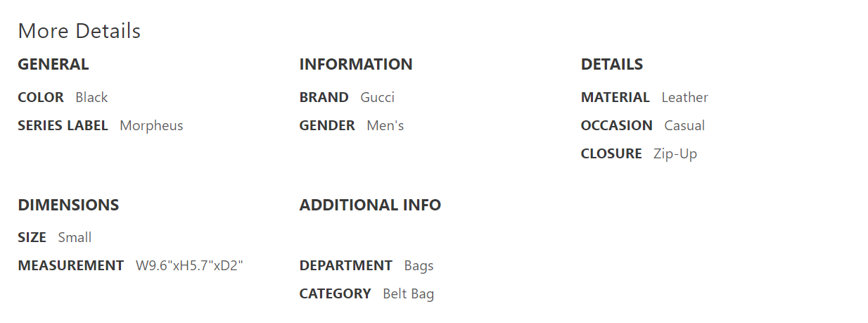The width and height of the screenshot is (868, 323).
Task: Click the ADDITIONAL INFO heading
Action: pyautogui.click(x=370, y=205)
